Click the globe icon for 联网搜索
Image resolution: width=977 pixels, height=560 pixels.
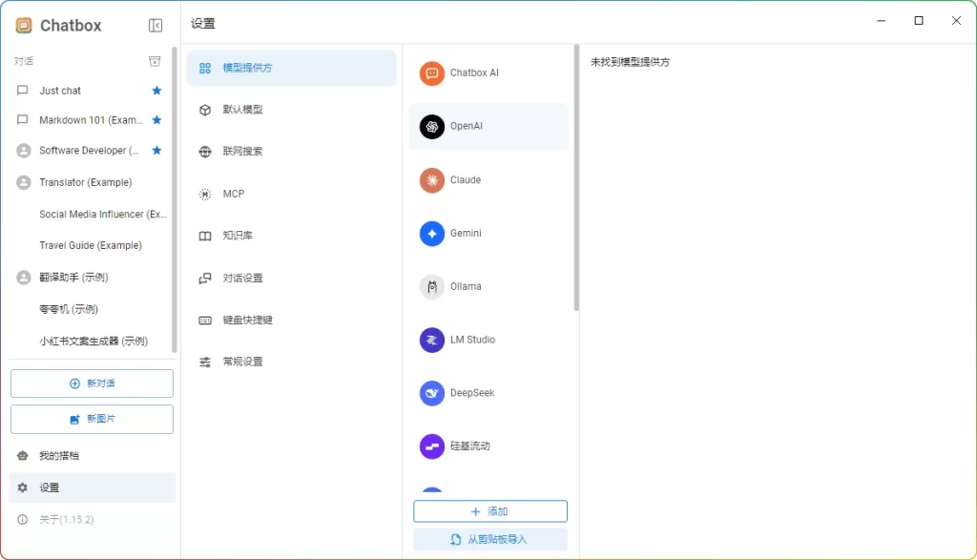click(x=205, y=152)
